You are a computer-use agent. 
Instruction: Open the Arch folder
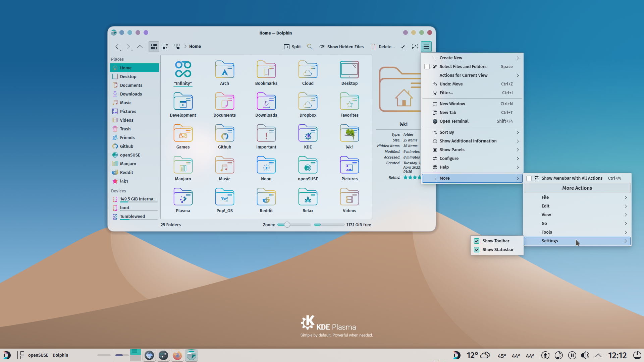(225, 69)
